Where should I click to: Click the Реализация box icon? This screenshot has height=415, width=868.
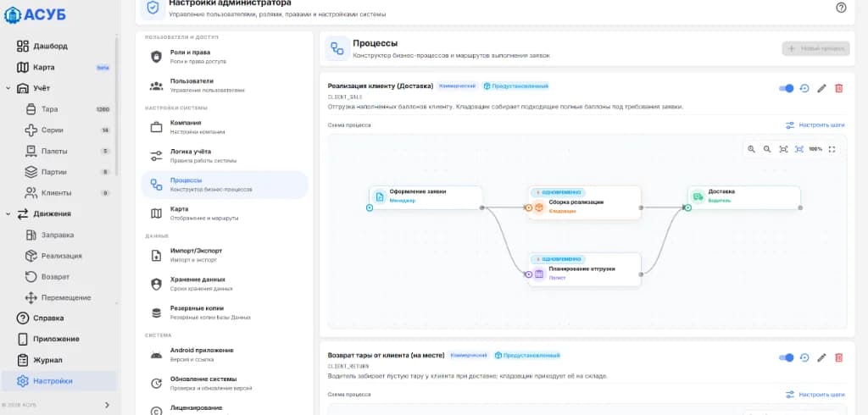pos(31,256)
